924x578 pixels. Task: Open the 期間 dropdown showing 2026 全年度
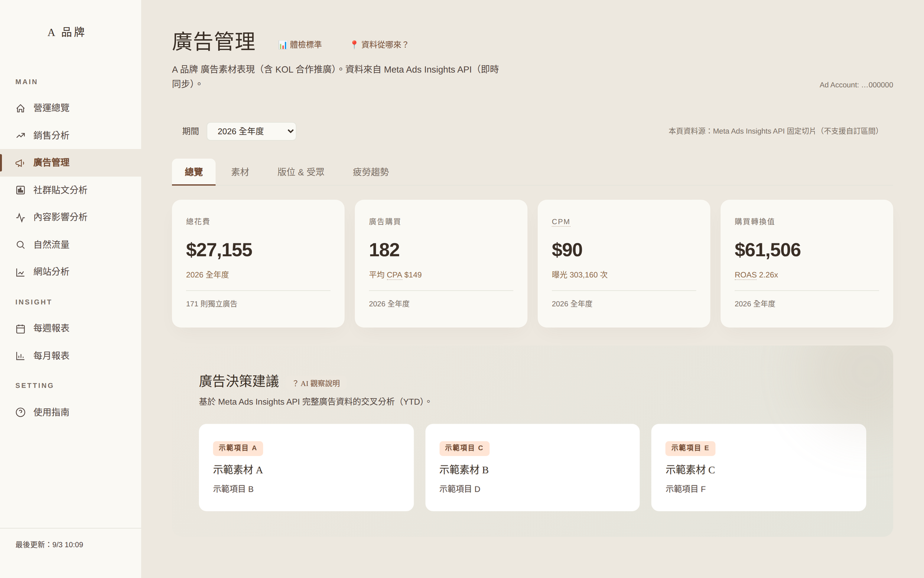251,131
